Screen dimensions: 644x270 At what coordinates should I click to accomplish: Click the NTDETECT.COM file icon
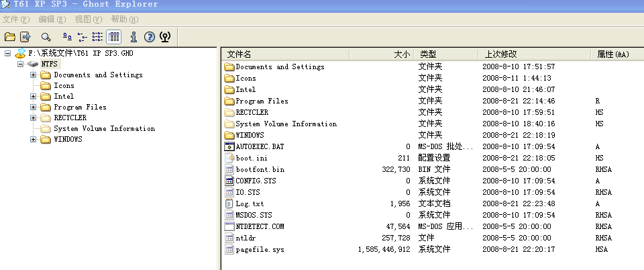coord(229,226)
